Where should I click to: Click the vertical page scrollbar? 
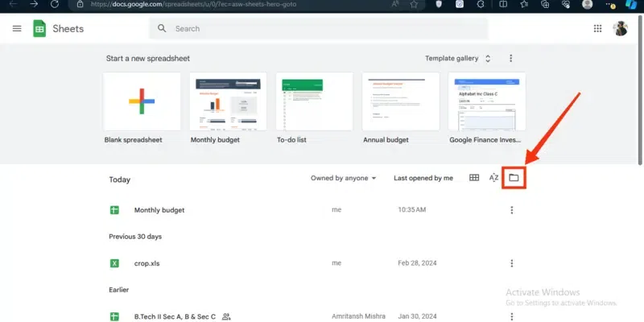coord(641,90)
